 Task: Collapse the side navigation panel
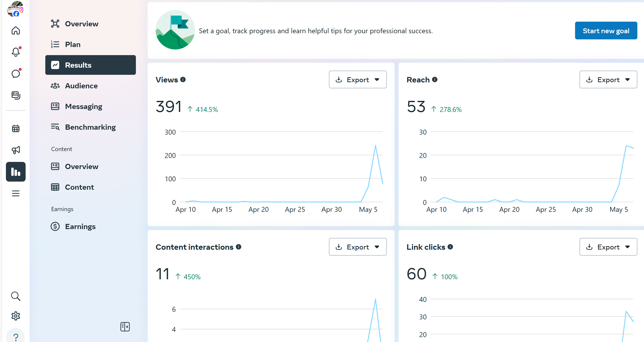click(x=125, y=326)
